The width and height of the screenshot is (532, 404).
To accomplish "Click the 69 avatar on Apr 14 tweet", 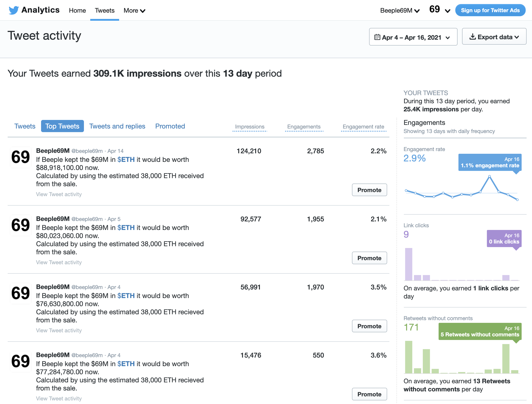I will [x=21, y=157].
